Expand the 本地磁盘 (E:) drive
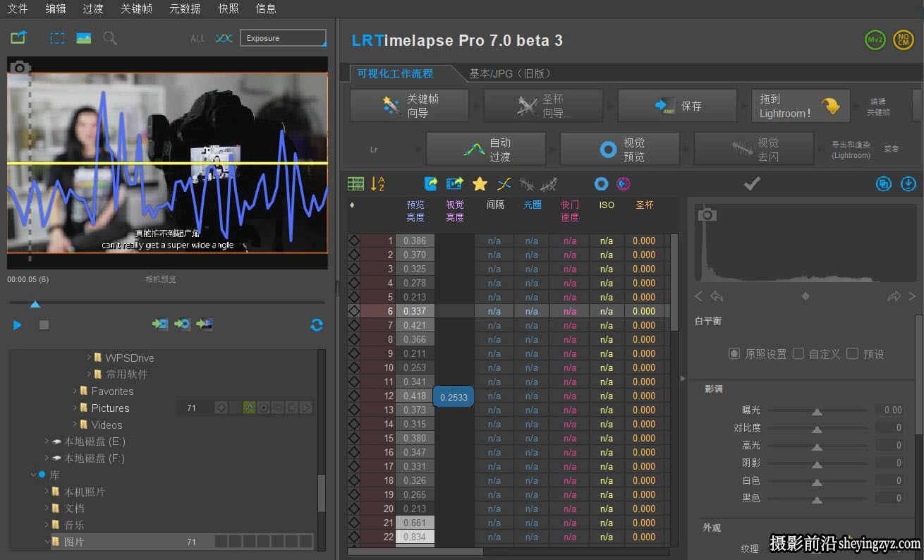This screenshot has height=560, width=924. 47,442
